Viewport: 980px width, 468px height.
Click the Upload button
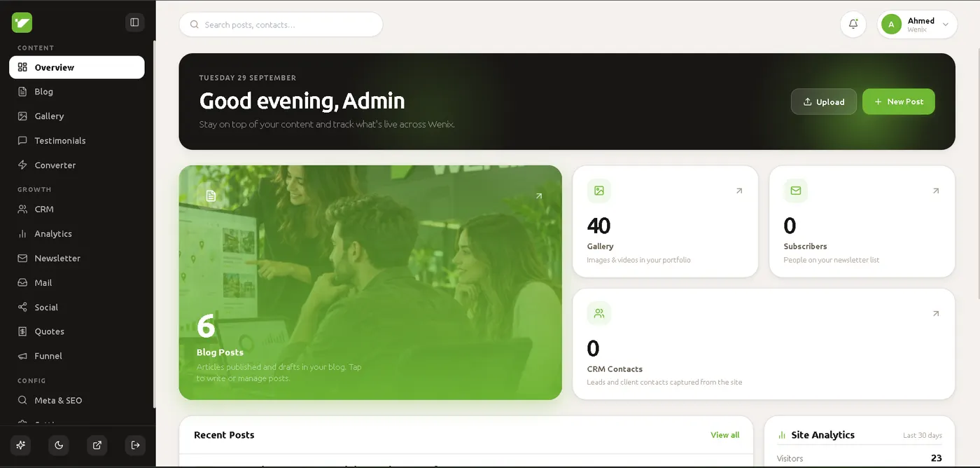click(824, 102)
